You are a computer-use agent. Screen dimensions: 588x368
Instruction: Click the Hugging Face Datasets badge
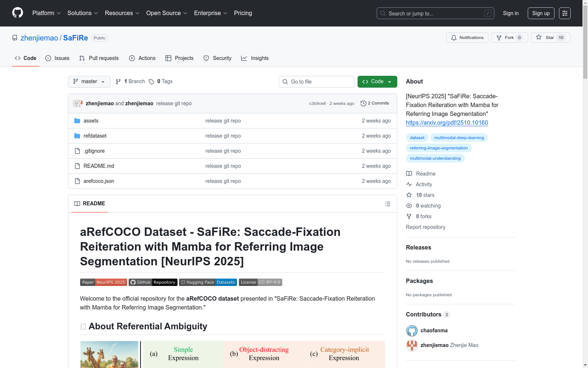tap(208, 282)
